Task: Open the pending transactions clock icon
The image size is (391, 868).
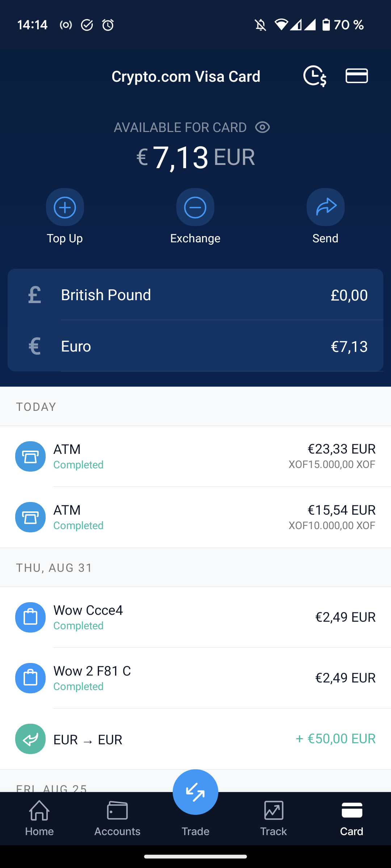Action: [315, 76]
